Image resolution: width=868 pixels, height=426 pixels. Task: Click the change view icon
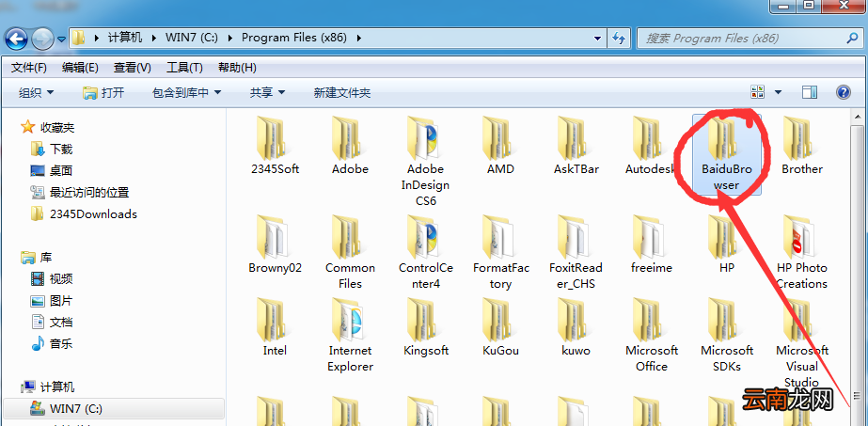tap(757, 92)
